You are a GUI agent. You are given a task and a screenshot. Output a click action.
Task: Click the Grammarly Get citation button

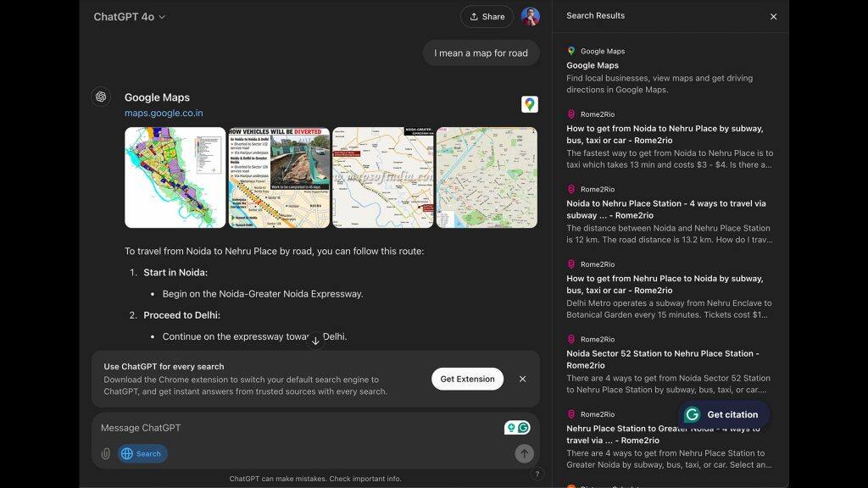click(x=724, y=414)
